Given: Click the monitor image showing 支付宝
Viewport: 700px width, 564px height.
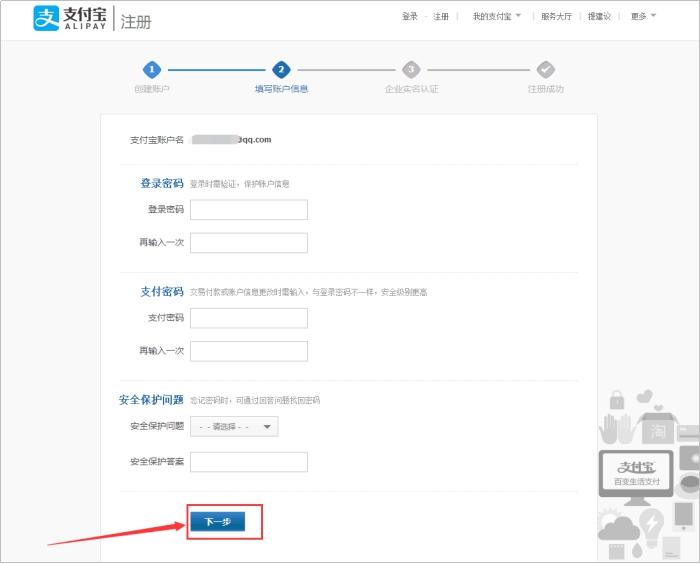Looking at the screenshot, I should point(635,472).
